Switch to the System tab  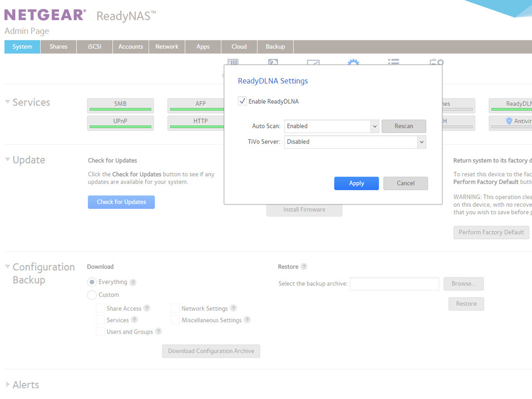(22, 47)
